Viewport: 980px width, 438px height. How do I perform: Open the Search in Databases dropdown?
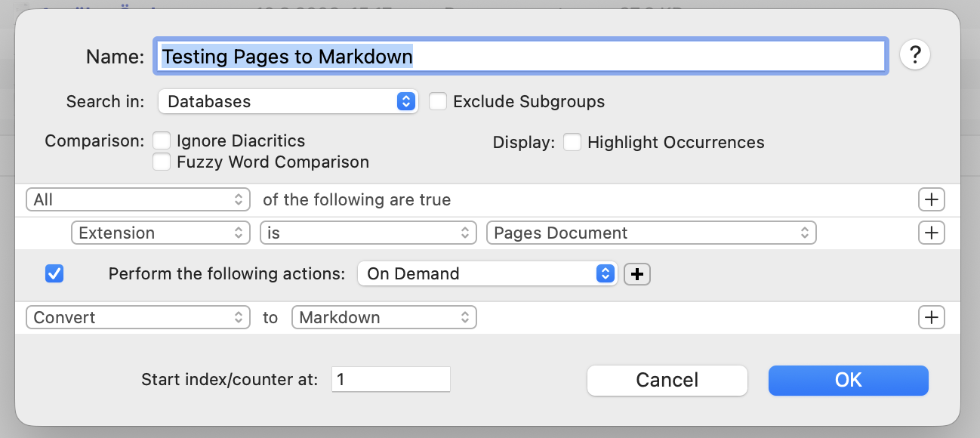tap(288, 101)
